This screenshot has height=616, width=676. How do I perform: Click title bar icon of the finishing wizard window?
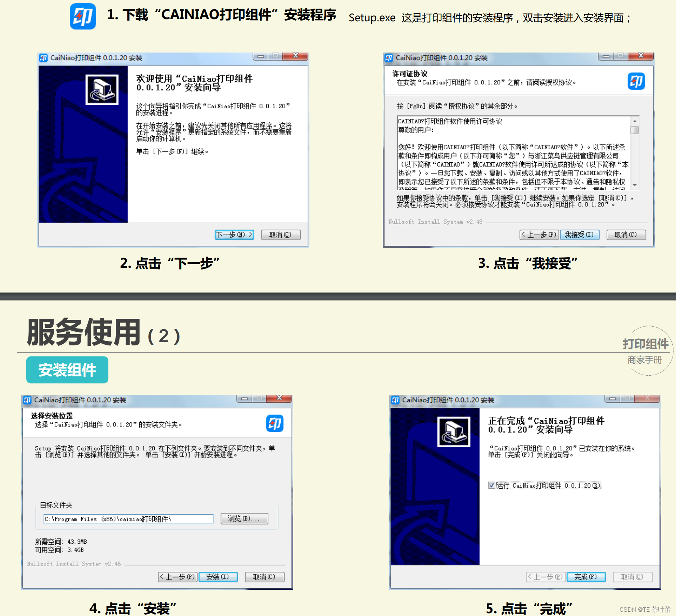pyautogui.click(x=395, y=400)
